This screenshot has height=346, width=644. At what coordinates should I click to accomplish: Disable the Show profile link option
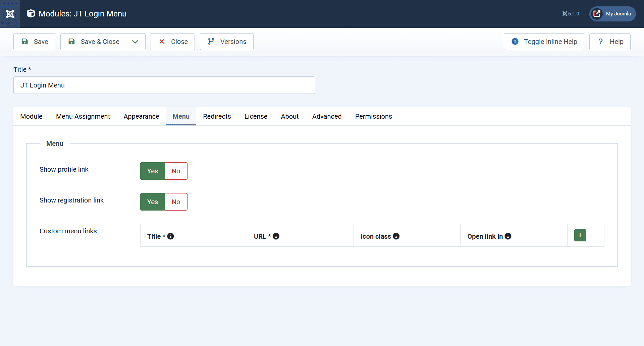176,171
